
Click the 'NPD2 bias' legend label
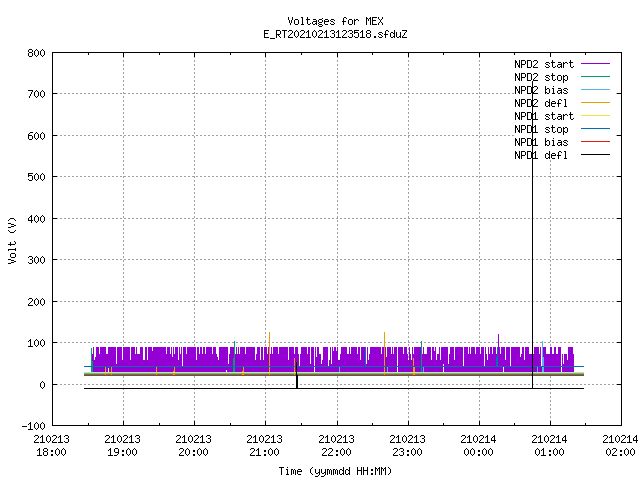(x=541, y=90)
